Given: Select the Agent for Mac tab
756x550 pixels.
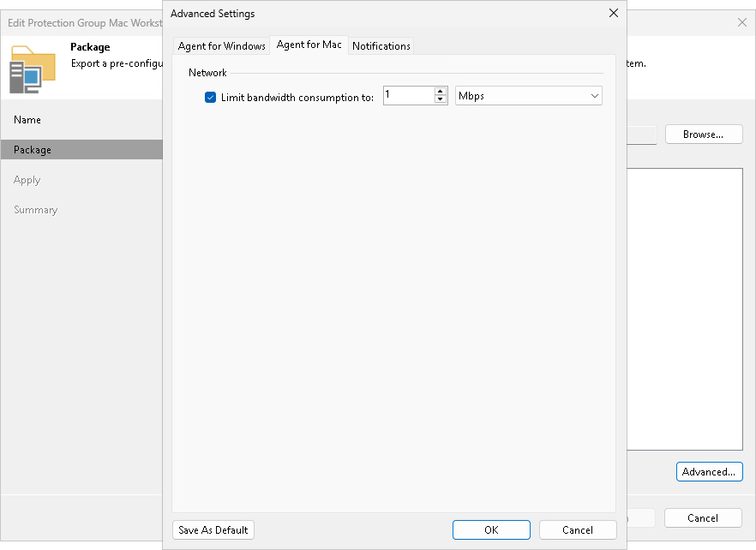Looking at the screenshot, I should pyautogui.click(x=309, y=45).
